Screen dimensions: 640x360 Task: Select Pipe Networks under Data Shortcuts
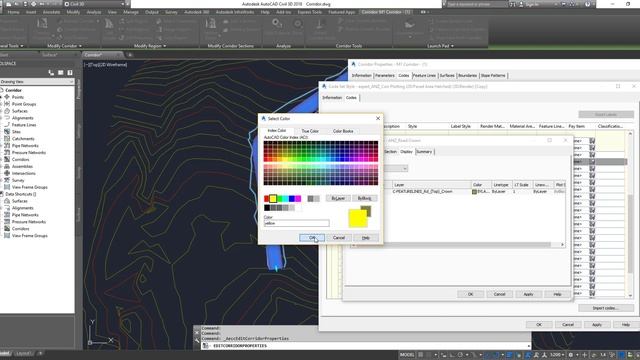25,215
